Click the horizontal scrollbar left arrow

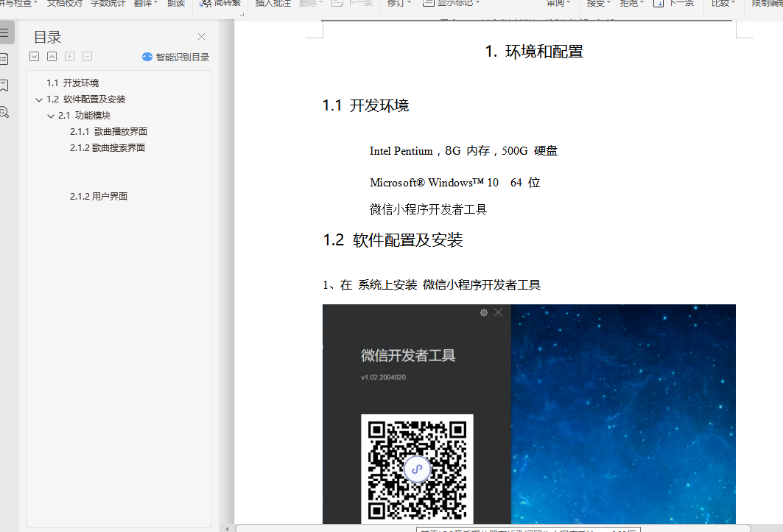pos(227,528)
